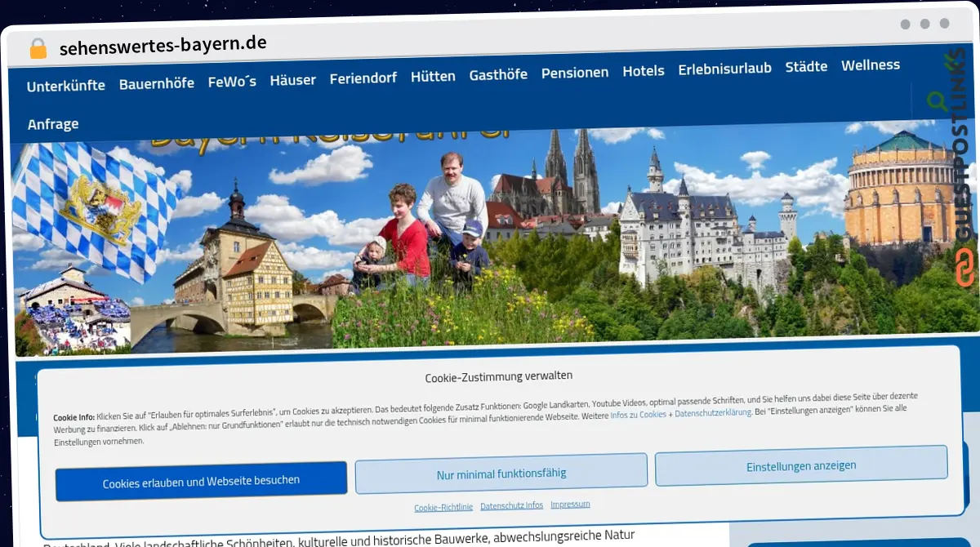This screenshot has width=980, height=547.
Task: Click 'Cookies erlauben und Webseite besuchen'
Action: pyautogui.click(x=201, y=478)
